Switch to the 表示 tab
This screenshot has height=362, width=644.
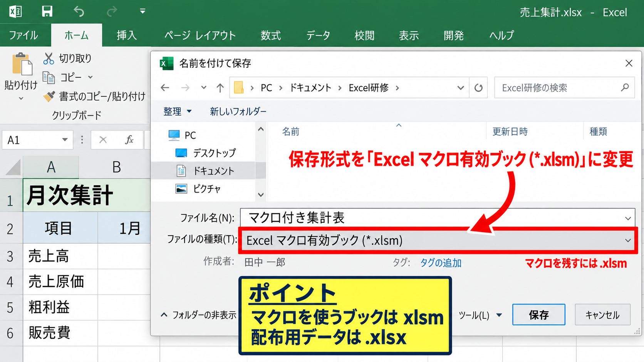[x=409, y=35]
